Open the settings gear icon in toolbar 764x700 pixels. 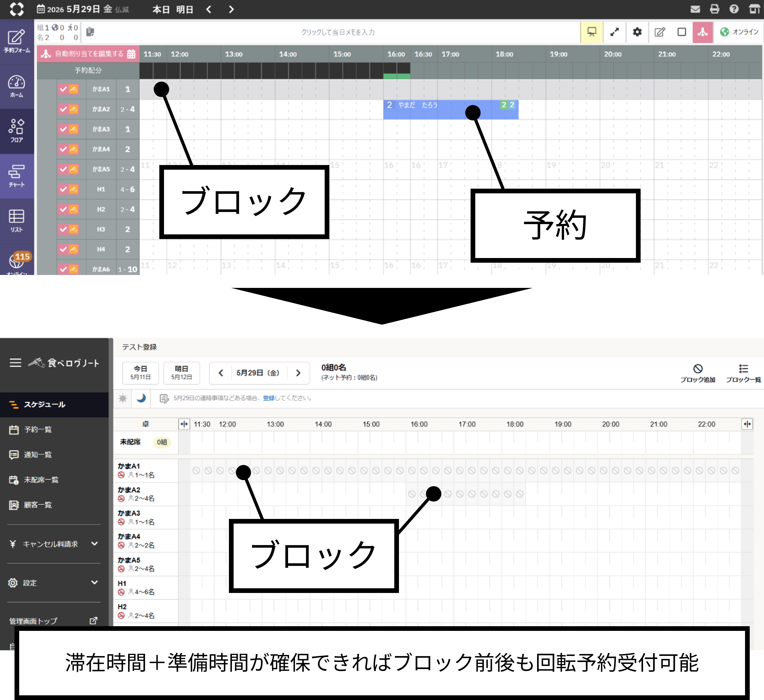(637, 32)
